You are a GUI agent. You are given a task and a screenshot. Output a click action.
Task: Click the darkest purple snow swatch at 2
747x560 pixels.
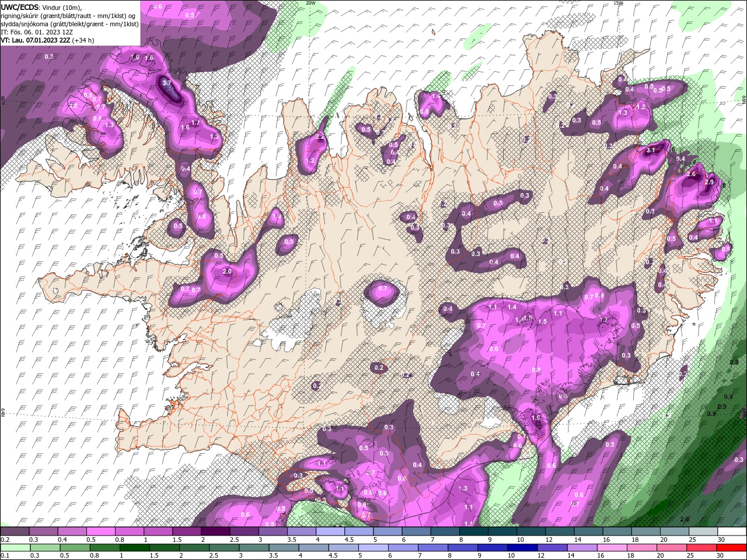click(x=215, y=531)
